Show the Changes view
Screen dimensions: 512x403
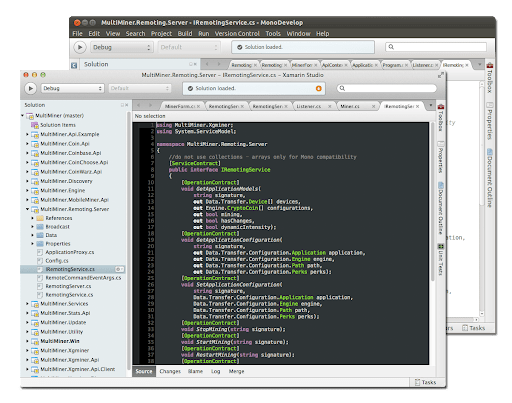coord(170,371)
